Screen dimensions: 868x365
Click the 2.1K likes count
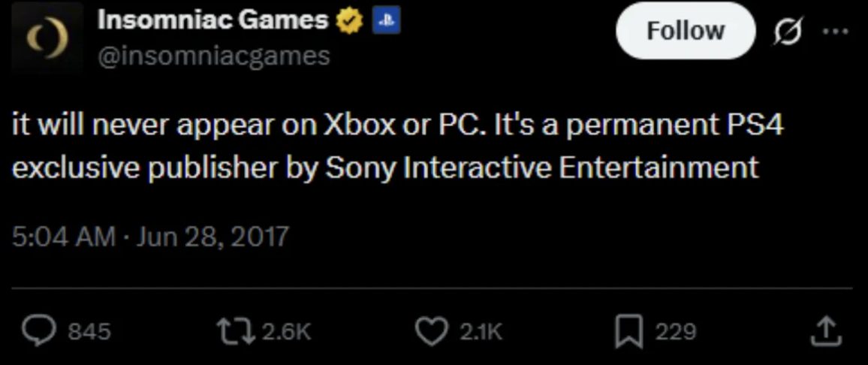tap(478, 331)
